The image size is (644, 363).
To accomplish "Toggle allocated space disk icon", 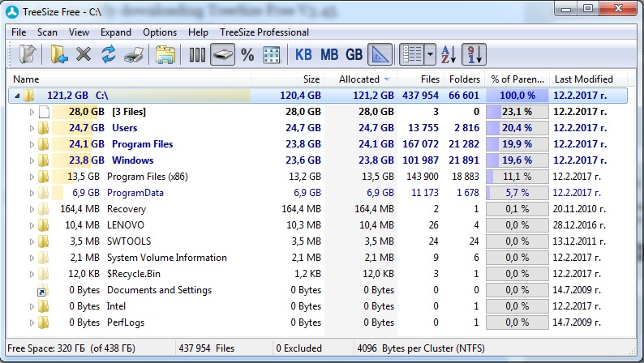I will [222, 54].
